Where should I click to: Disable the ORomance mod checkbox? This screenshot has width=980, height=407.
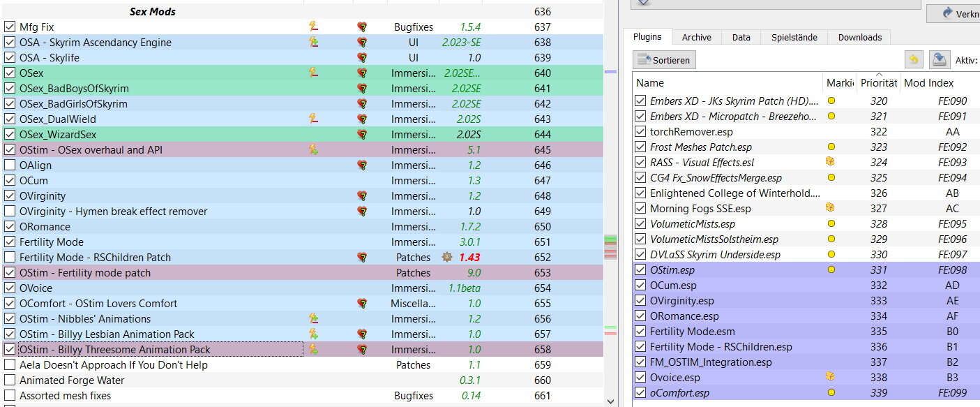[10, 227]
